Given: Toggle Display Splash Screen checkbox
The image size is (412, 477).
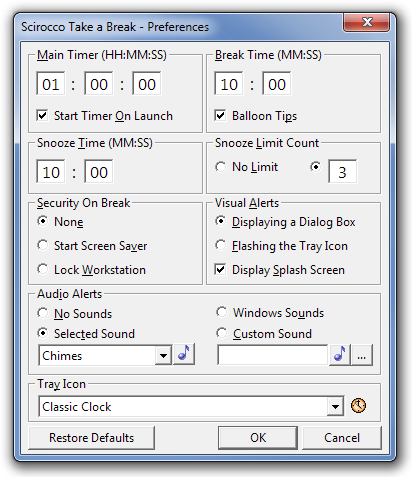Looking at the screenshot, I should pyautogui.click(x=220, y=269).
